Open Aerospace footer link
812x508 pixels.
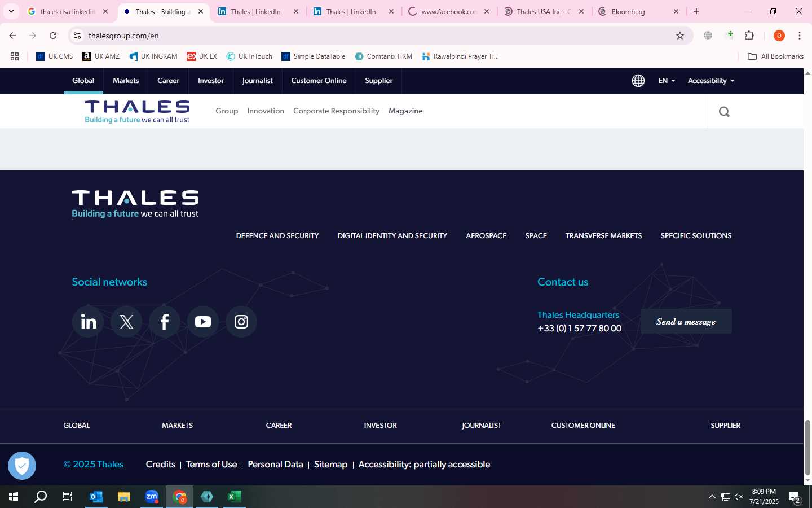pos(486,236)
